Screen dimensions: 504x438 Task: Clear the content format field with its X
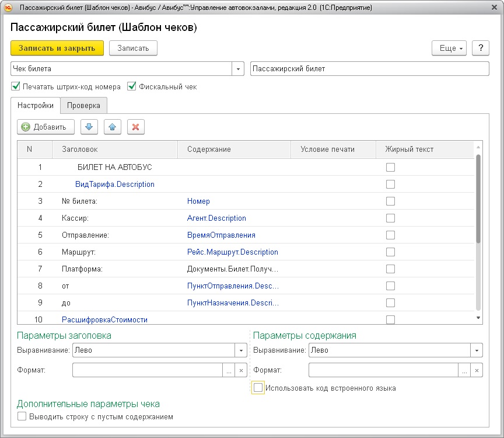coord(477,370)
